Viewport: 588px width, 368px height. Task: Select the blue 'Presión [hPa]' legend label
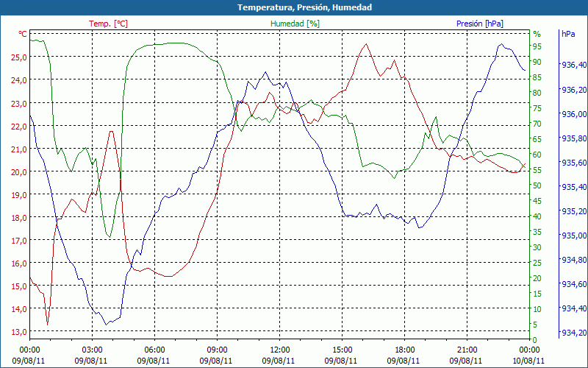coord(480,24)
